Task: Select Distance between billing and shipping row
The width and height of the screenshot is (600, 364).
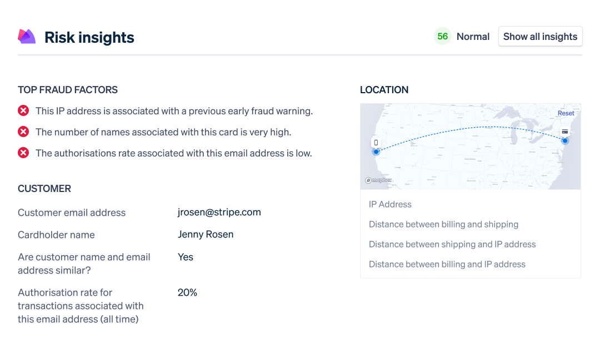Action: point(443,224)
